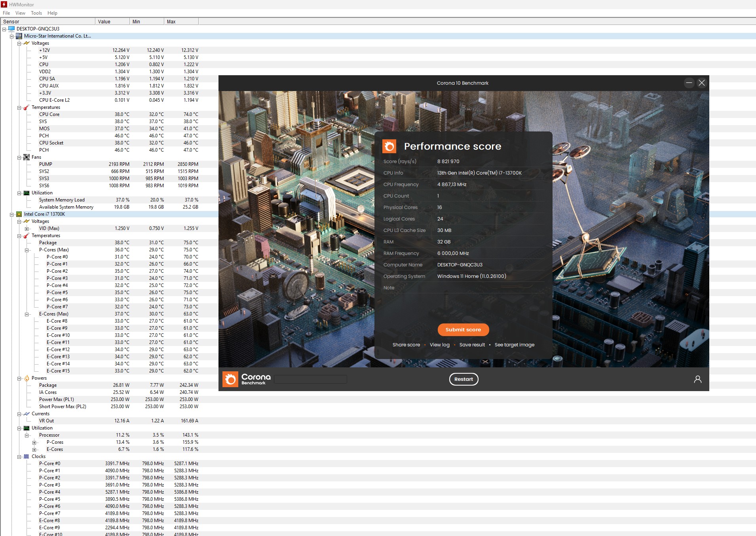
Task: Click the Intel Core i7 13700K processor icon
Action: tap(19, 214)
